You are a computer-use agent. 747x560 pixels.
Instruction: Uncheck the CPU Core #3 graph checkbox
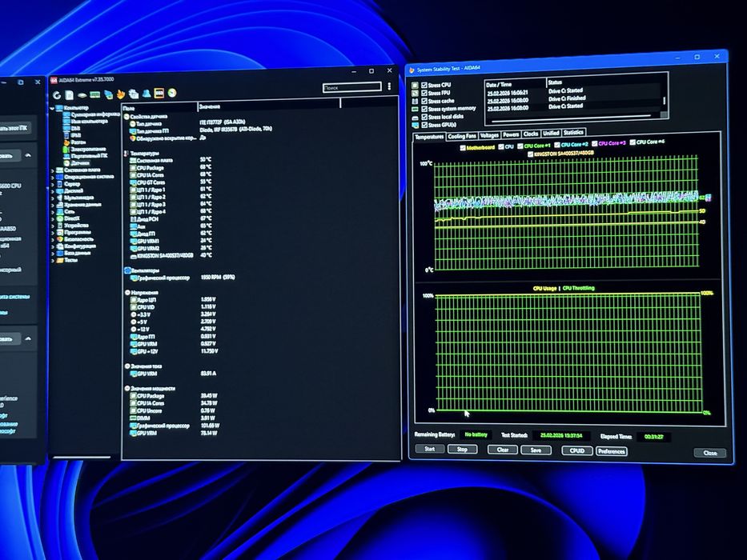coord(595,143)
